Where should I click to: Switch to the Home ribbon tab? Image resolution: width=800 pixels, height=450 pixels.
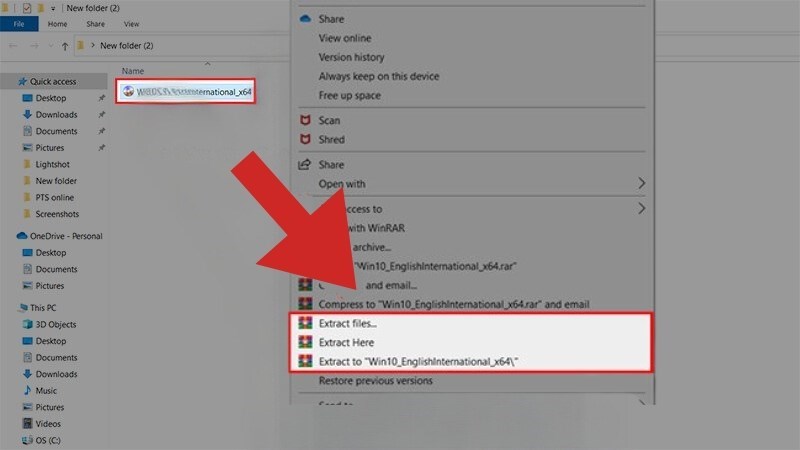point(57,24)
